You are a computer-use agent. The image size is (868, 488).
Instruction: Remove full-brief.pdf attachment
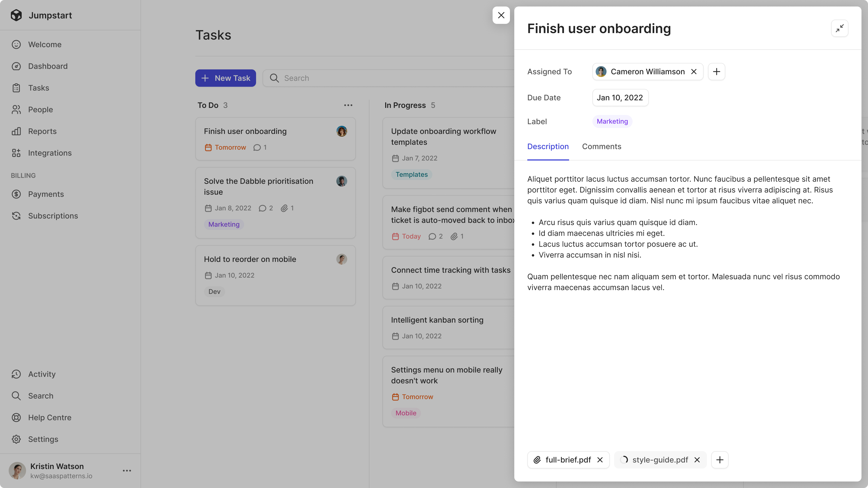pos(600,460)
